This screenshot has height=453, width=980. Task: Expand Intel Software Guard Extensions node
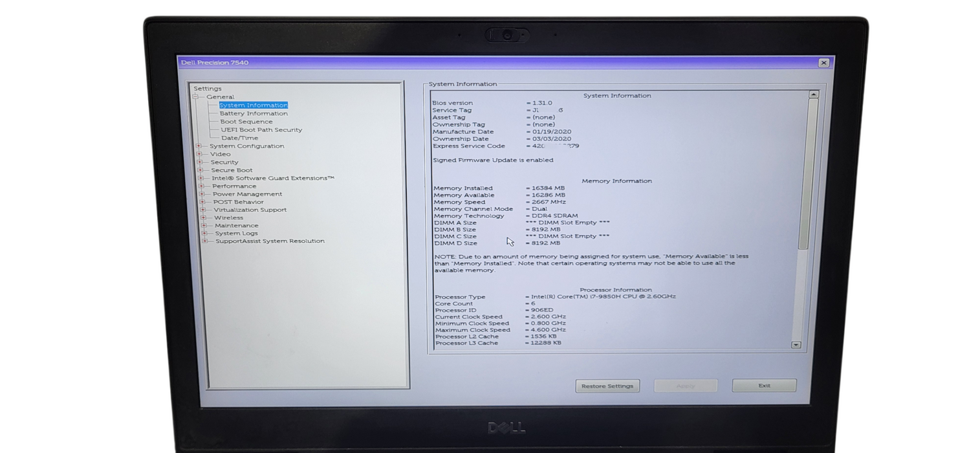[201, 178]
